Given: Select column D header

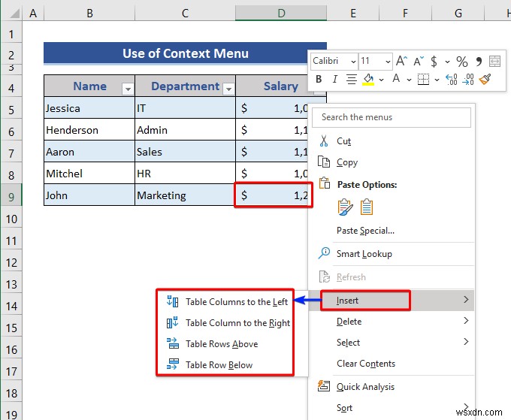Looking at the screenshot, I should point(281,13).
